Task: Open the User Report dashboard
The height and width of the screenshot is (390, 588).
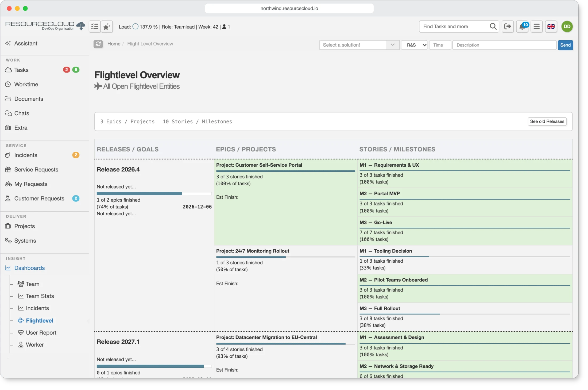Action: click(x=41, y=332)
